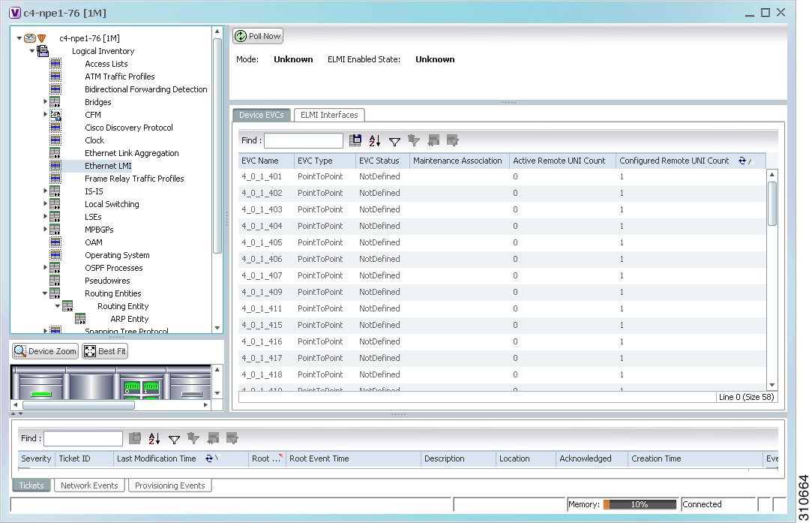This screenshot has width=812, height=523.
Task: Open Ethernet Link Aggregation
Action: (131, 153)
